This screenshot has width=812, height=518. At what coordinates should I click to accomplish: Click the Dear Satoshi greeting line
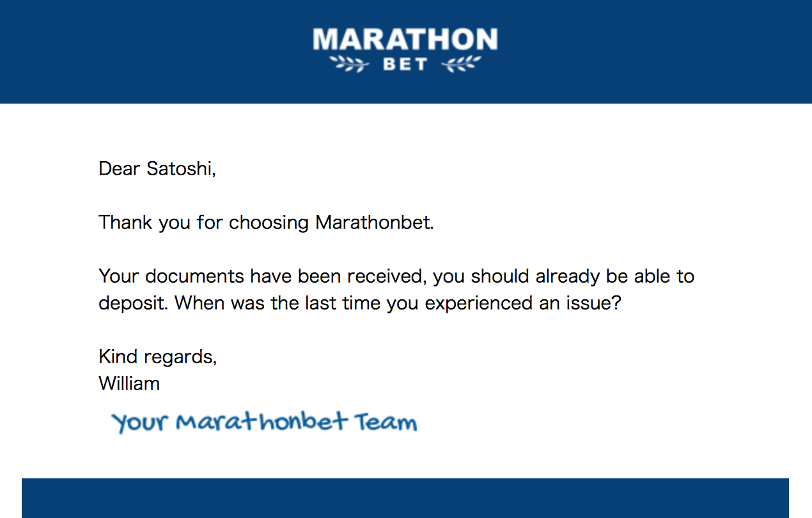tap(157, 169)
